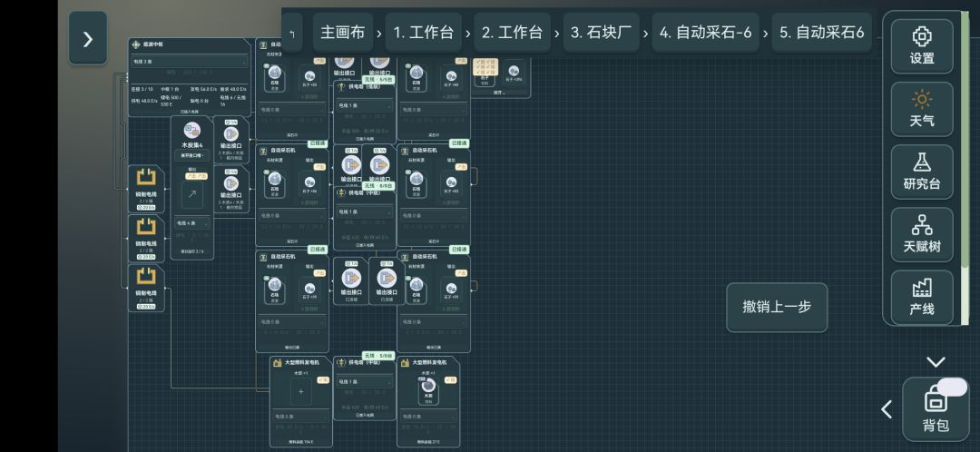
Task: Open 电线 4 条 dropdown in 木炭集4
Action: click(191, 222)
